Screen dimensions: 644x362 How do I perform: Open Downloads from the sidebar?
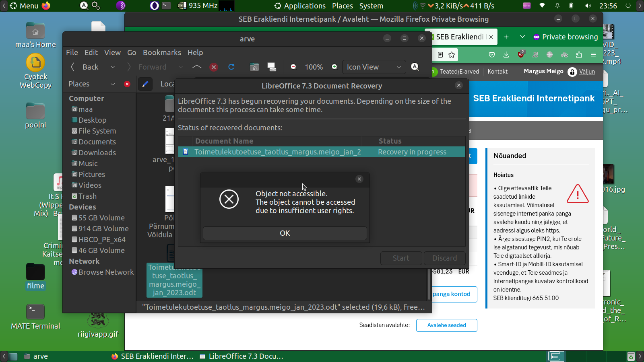point(94,153)
